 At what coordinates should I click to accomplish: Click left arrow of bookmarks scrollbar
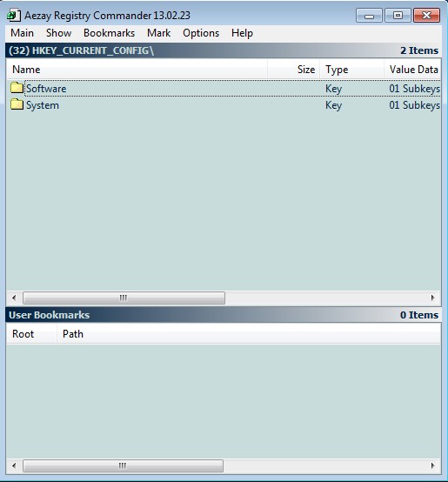tap(14, 465)
